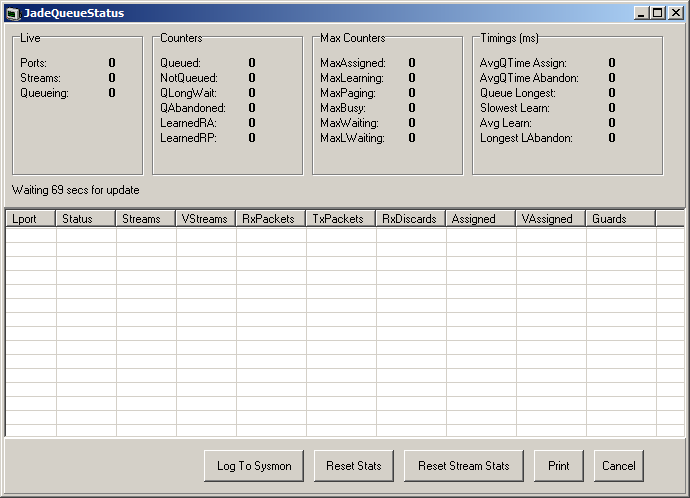Click Reset Stream Stats button

[464, 465]
